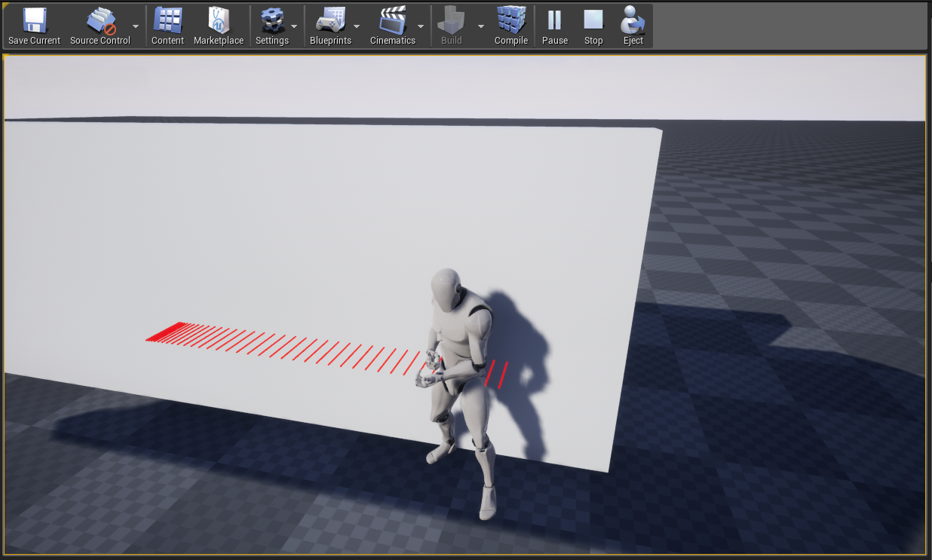The width and height of the screenshot is (932, 560).
Task: Stop the play session
Action: coord(593,21)
